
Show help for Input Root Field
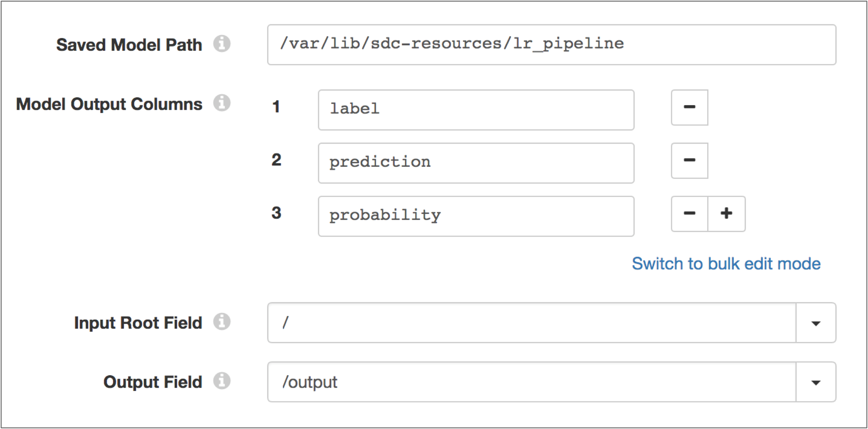pyautogui.click(x=222, y=322)
